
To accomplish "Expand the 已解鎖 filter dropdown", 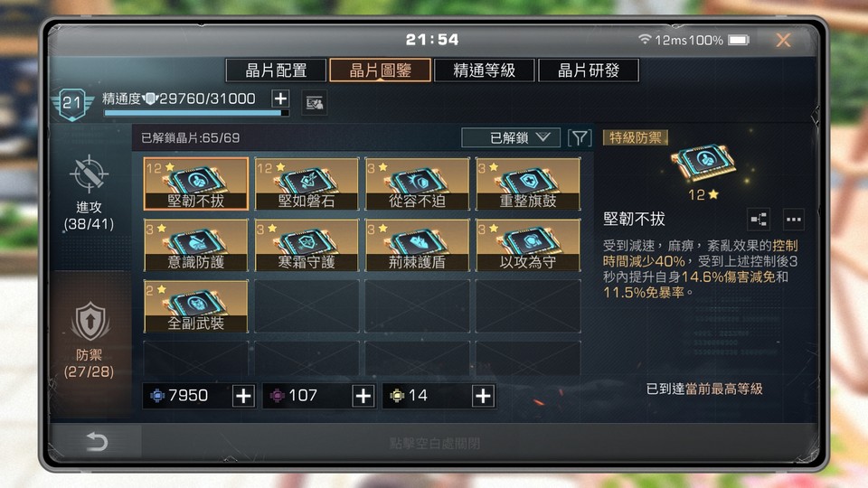I will pyautogui.click(x=510, y=137).
